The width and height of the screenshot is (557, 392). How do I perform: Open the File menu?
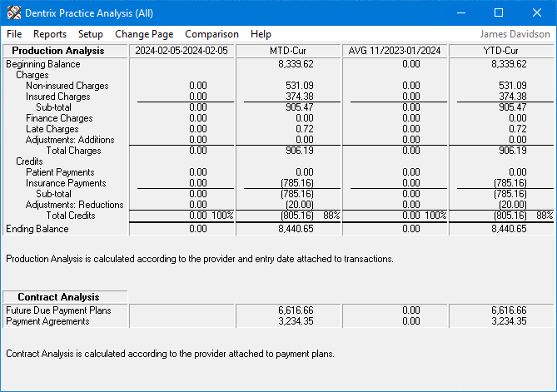[x=14, y=34]
